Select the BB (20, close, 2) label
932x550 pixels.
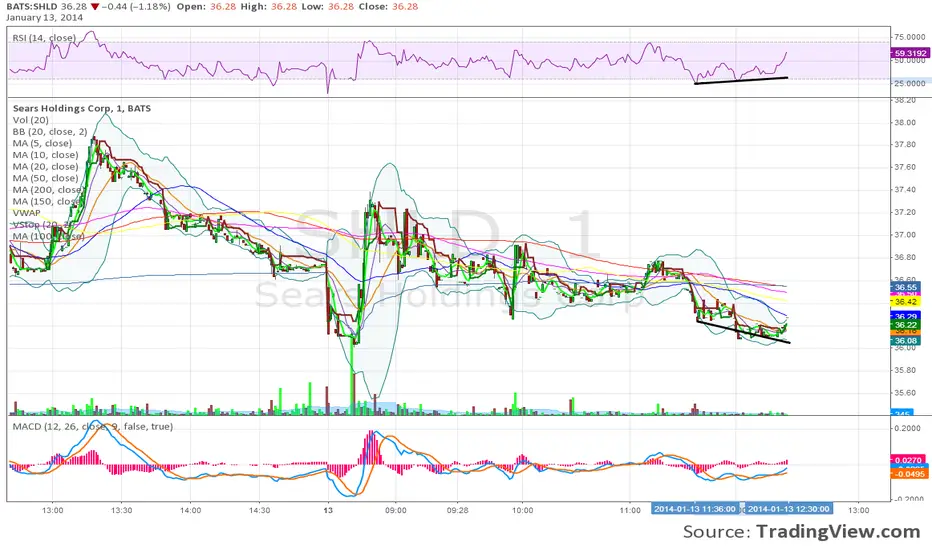pyautogui.click(x=50, y=131)
